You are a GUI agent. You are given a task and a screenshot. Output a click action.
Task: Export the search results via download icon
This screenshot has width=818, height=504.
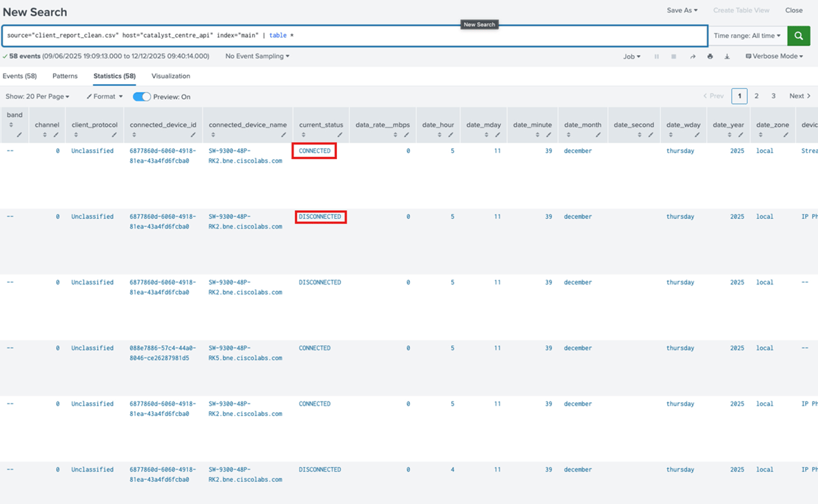coord(726,56)
